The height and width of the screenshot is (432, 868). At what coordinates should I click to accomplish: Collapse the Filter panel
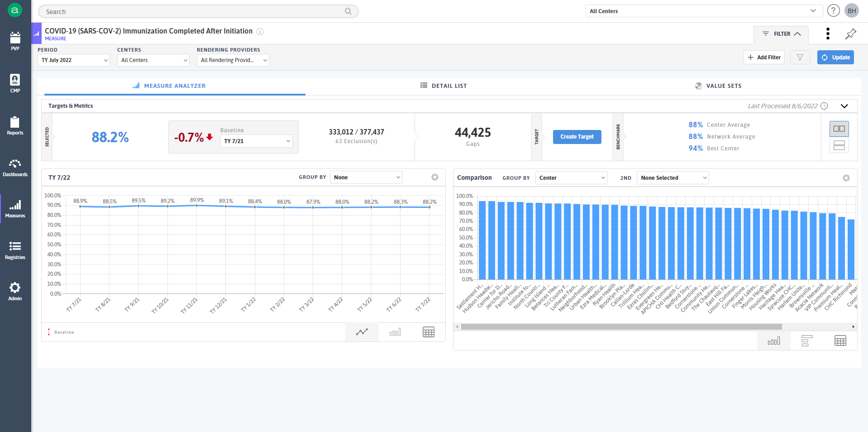click(x=782, y=34)
